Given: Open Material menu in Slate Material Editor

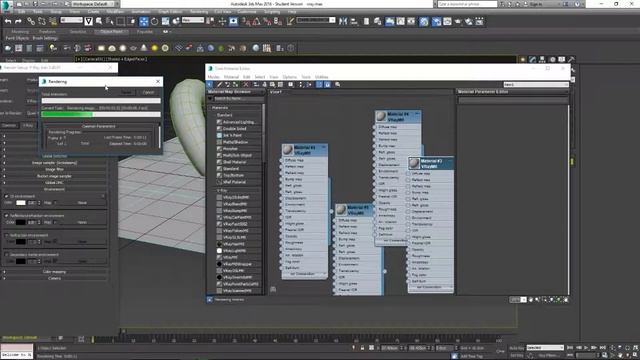Looking at the screenshot, I should click(231, 77).
